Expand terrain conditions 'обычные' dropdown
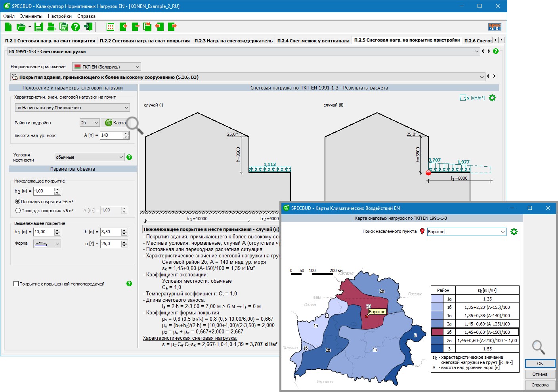Viewport: 558px width, 392px height. click(90, 157)
